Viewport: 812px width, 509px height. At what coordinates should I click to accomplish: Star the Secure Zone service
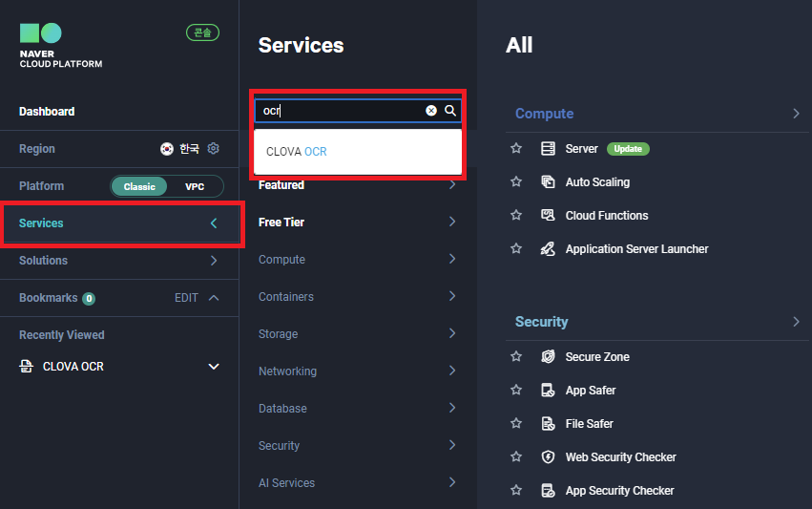tap(516, 356)
